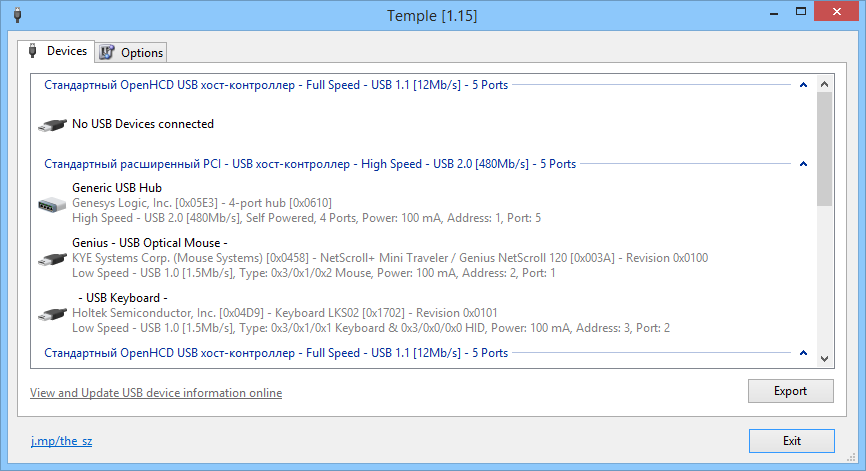The width and height of the screenshot is (866, 471).
Task: Click the scrollbar down arrow
Action: point(824,357)
